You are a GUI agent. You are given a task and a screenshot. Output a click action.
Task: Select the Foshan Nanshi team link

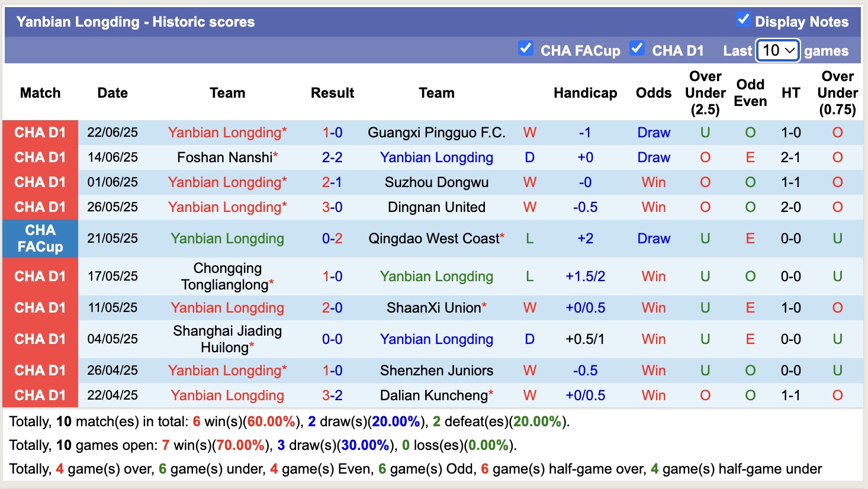tap(224, 157)
